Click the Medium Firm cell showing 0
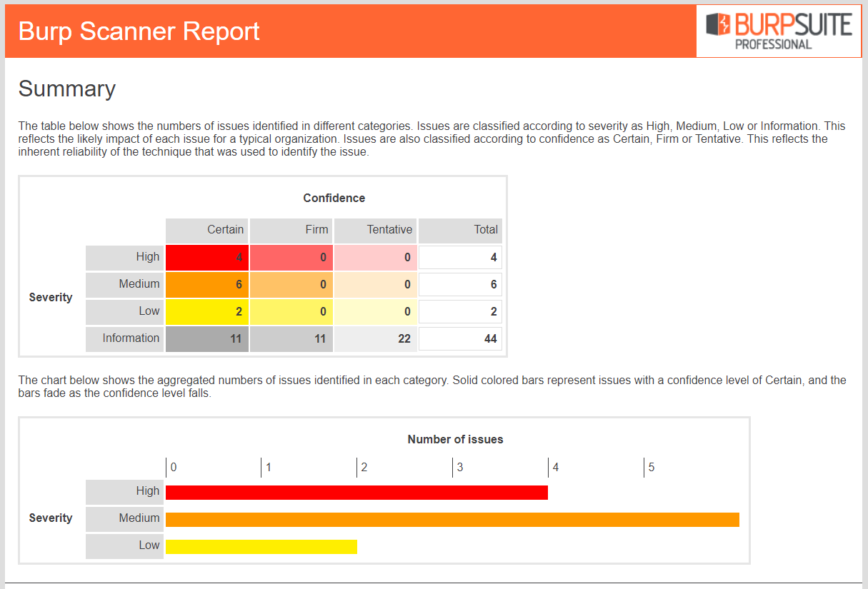Screen dimensions: 868x589 [291, 285]
